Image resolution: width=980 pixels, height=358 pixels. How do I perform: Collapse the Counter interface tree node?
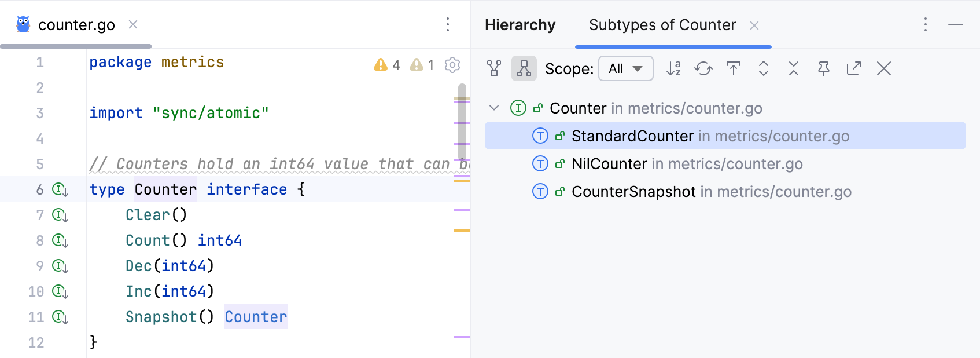[x=494, y=108]
